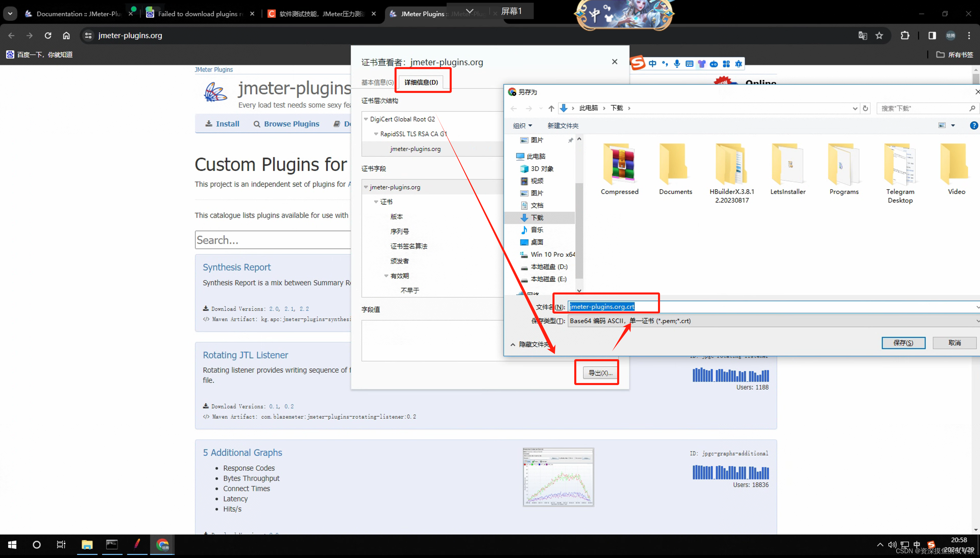Open site information icon in address bar

(x=88, y=35)
